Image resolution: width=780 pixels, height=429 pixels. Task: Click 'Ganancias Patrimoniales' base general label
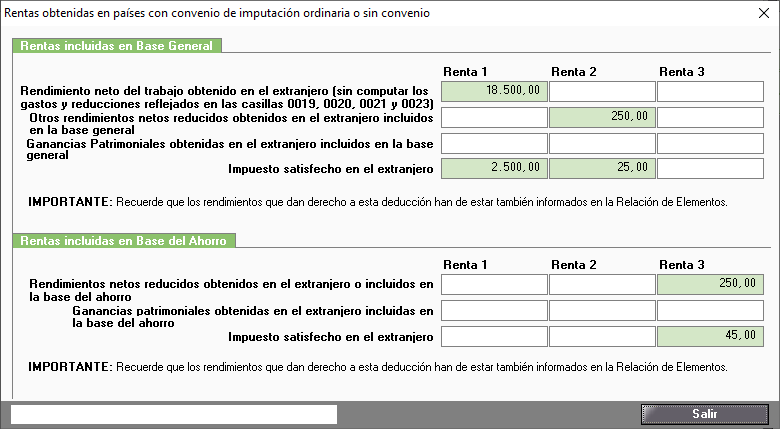click(230, 149)
